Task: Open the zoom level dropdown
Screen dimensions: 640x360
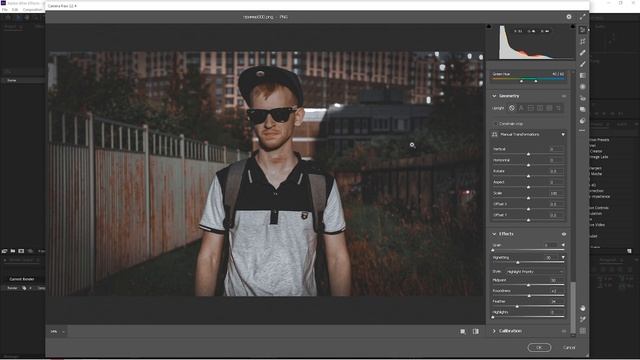Action: tap(63, 331)
